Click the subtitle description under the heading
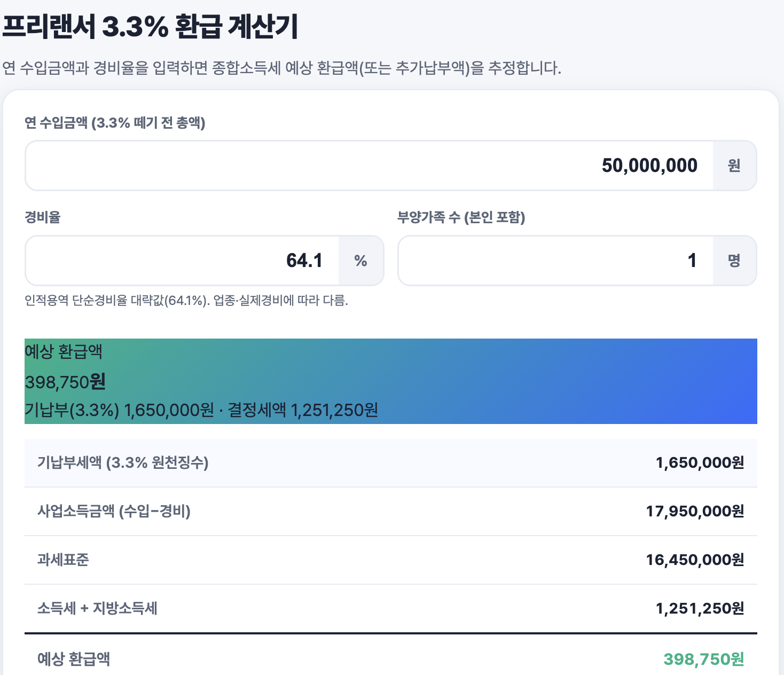 (x=282, y=68)
